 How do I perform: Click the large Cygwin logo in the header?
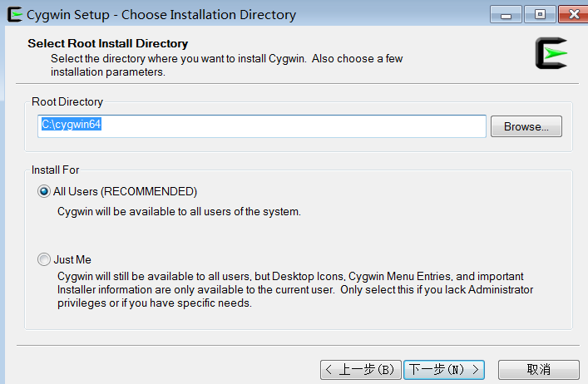pos(551,53)
